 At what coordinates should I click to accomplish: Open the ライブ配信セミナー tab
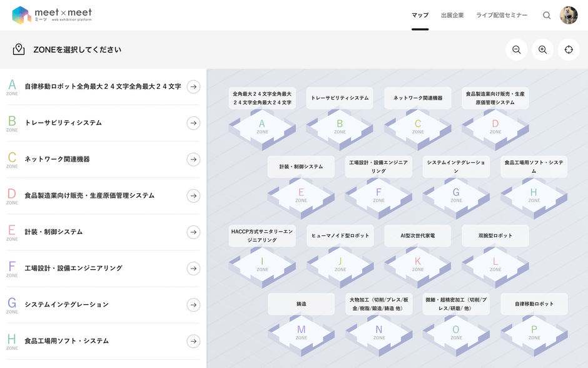[502, 16]
